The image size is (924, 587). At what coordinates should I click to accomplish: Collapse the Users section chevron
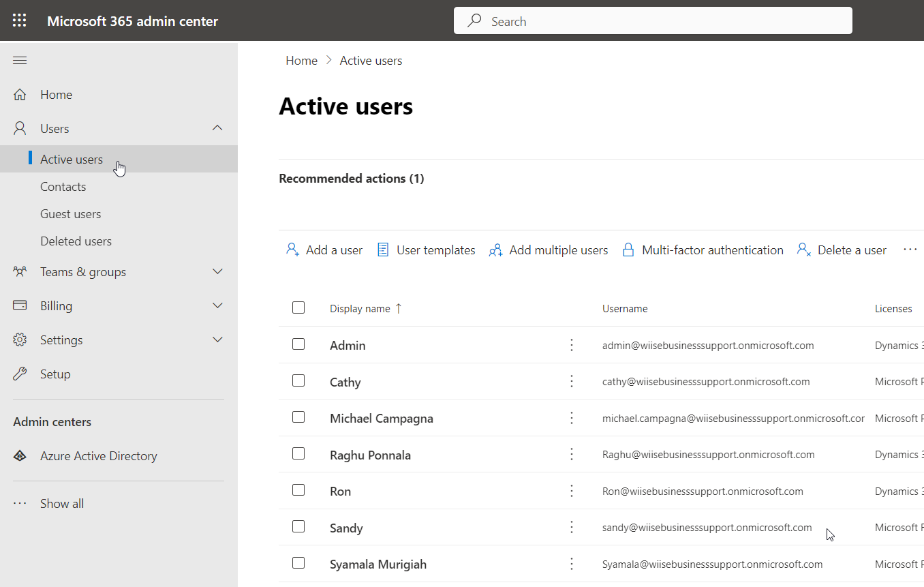pos(217,128)
